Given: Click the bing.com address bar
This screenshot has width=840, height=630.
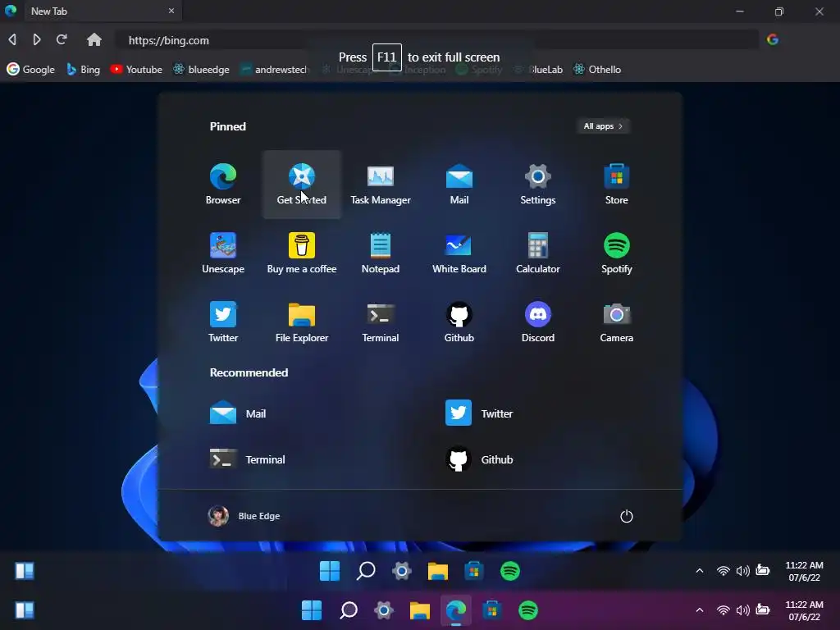Looking at the screenshot, I should pyautogui.click(x=436, y=40).
